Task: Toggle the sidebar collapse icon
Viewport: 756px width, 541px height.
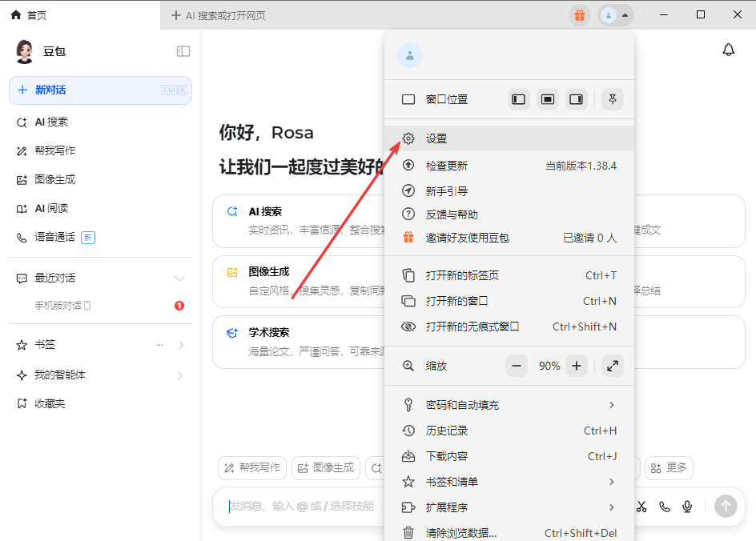Action: pos(183,51)
